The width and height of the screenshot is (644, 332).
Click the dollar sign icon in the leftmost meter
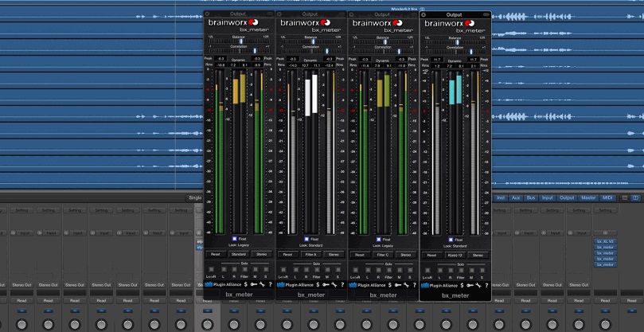(x=244, y=283)
